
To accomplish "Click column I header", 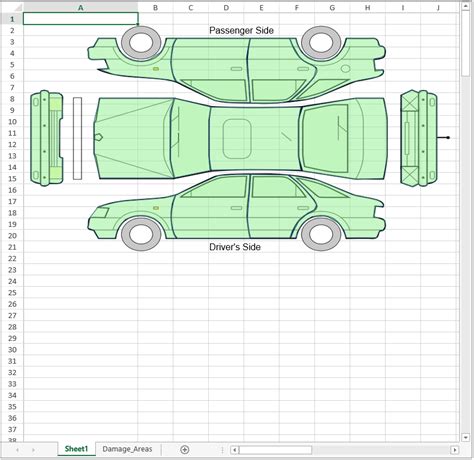I will 403,7.
